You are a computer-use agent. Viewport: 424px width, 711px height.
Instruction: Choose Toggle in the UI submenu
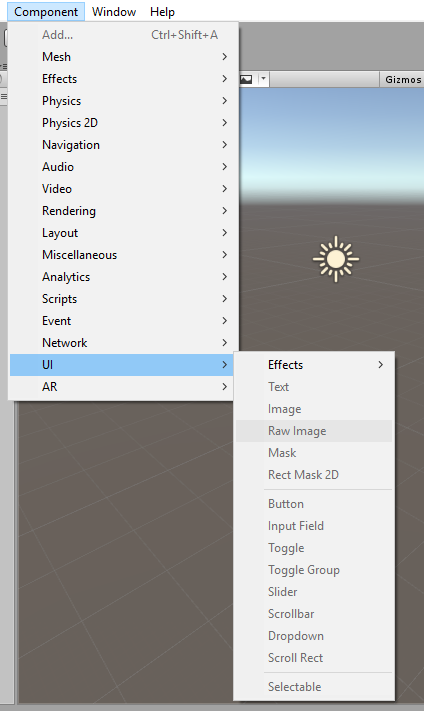point(314,548)
